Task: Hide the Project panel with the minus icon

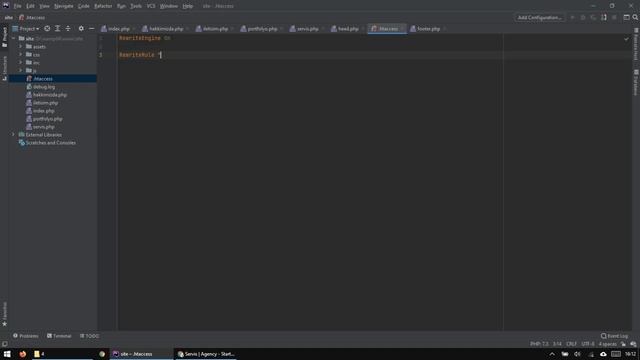Action: 91,29
